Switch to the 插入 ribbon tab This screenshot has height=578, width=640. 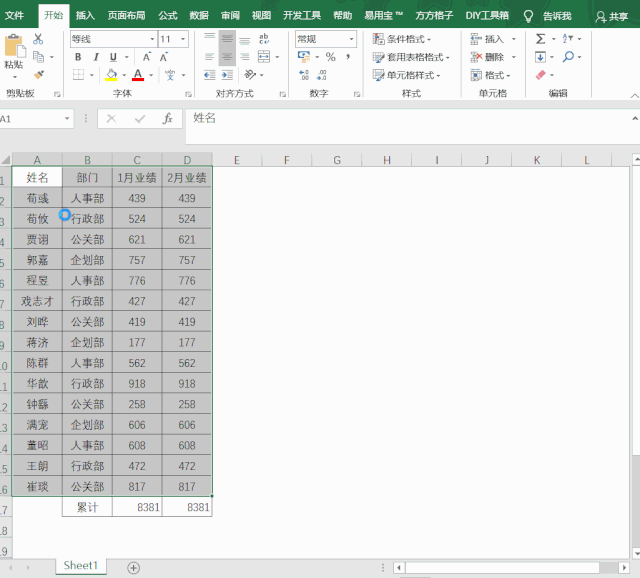coord(85,16)
